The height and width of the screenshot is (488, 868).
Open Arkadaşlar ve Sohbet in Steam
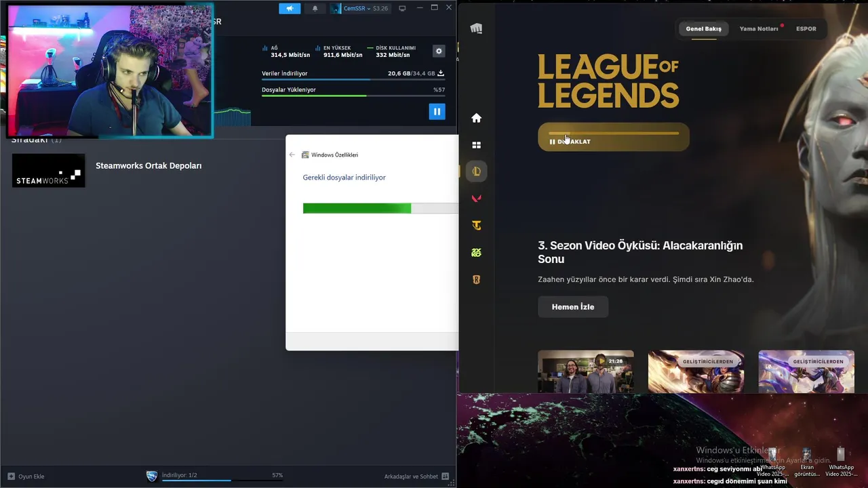point(416,476)
